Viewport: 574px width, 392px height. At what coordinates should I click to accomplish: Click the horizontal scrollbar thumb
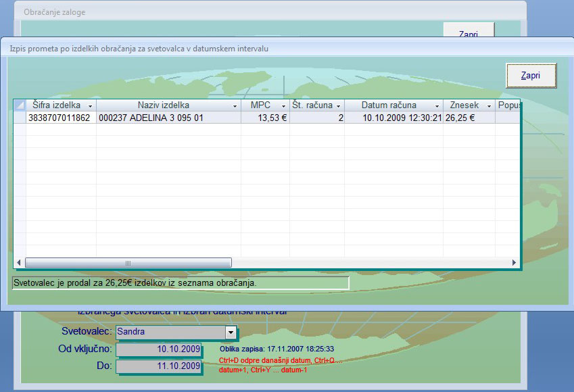click(x=128, y=262)
